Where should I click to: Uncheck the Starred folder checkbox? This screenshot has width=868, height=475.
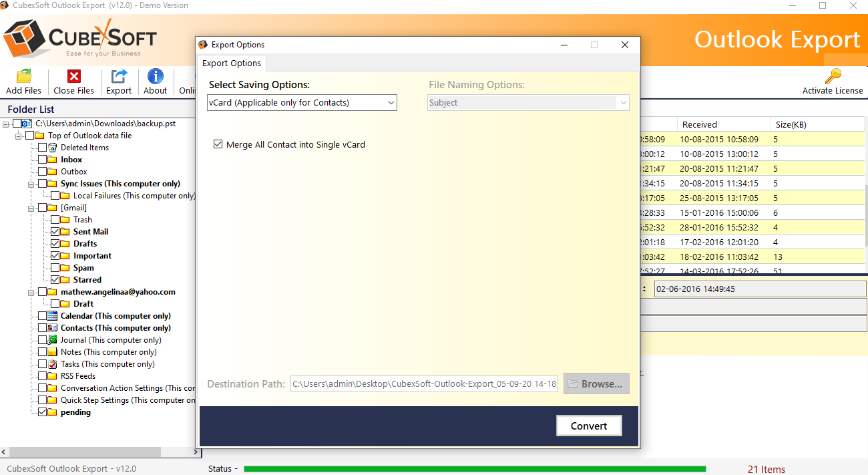pyautogui.click(x=55, y=280)
